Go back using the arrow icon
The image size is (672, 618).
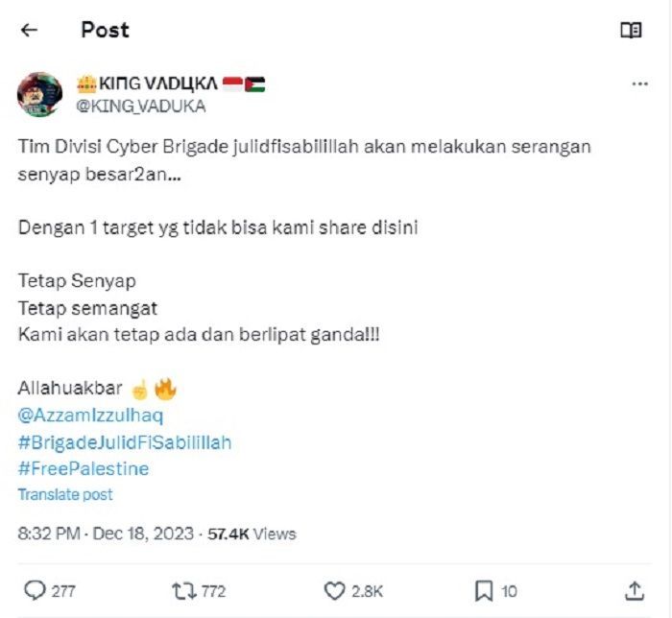29,30
